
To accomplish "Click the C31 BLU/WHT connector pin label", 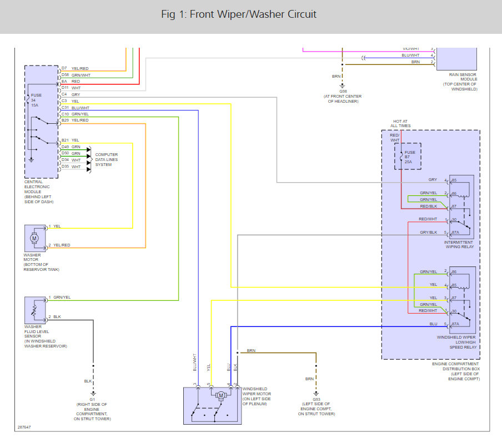I will (75, 108).
